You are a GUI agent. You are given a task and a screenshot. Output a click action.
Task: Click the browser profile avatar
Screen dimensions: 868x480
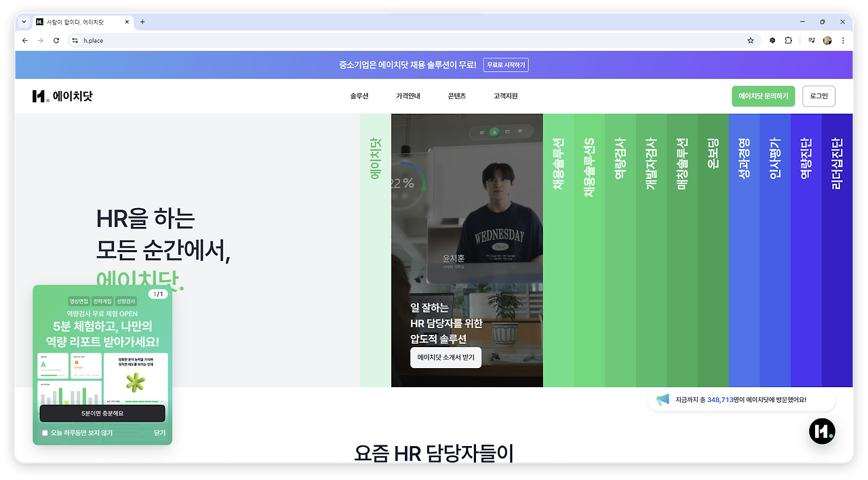pyautogui.click(x=827, y=40)
